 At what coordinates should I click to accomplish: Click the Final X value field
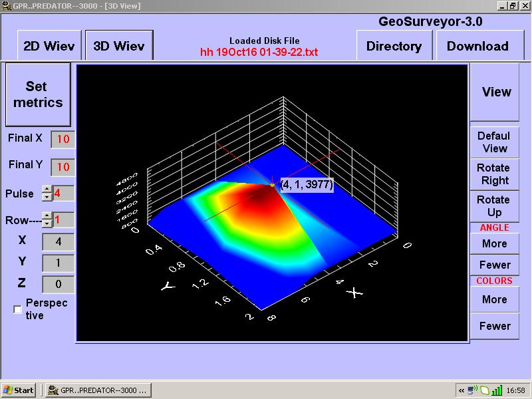[63, 139]
